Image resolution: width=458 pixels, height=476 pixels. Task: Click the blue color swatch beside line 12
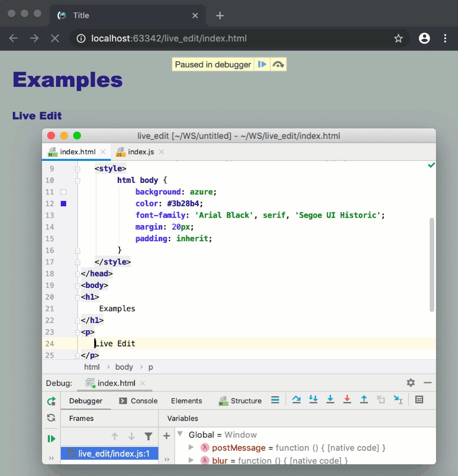(x=63, y=203)
